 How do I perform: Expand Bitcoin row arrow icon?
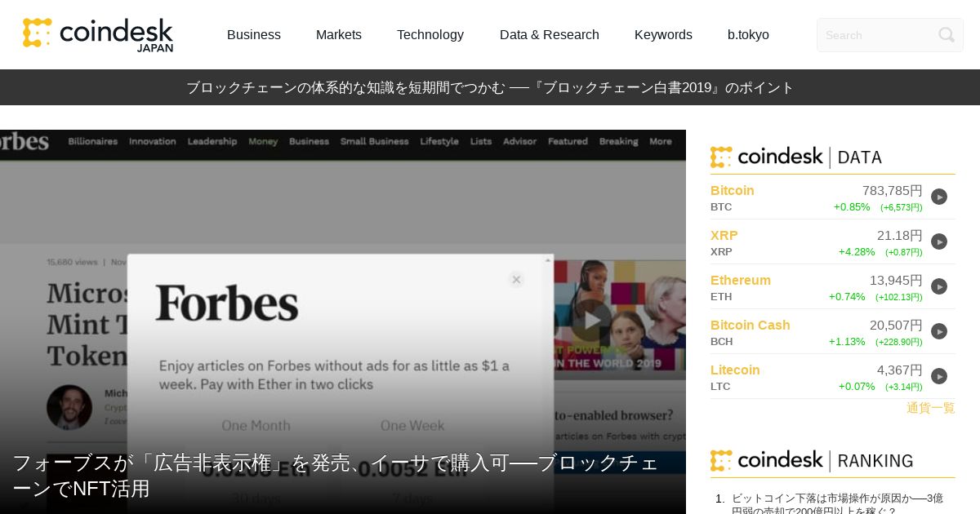click(939, 197)
